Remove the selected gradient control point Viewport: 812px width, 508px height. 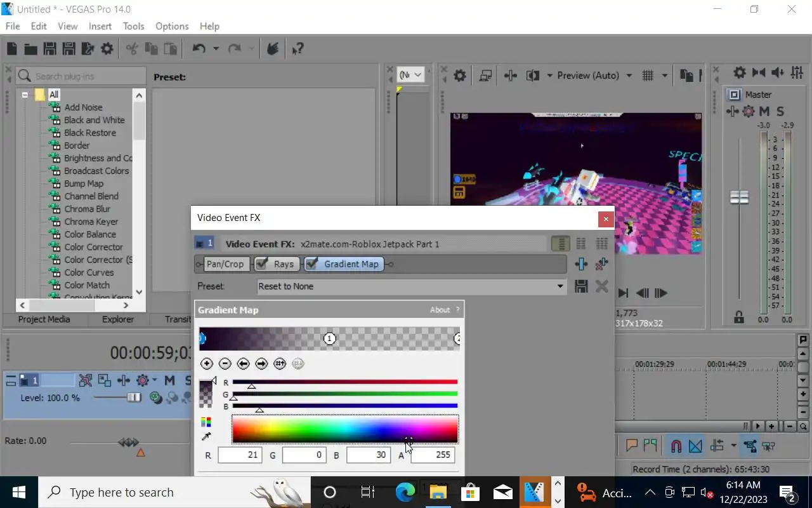point(225,364)
